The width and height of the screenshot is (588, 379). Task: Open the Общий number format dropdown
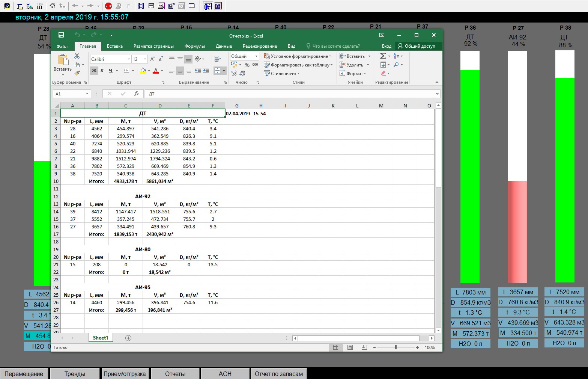point(257,56)
